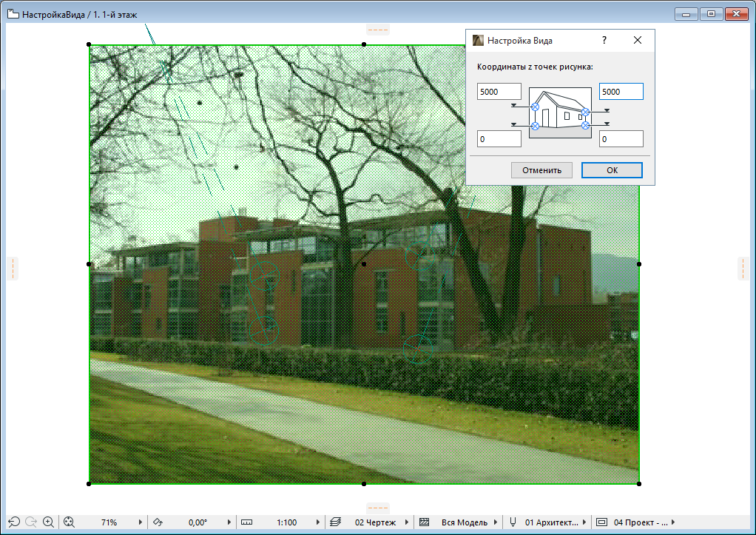Expand the scale 1:100 dropdown arrow
756x535 pixels.
click(319, 522)
